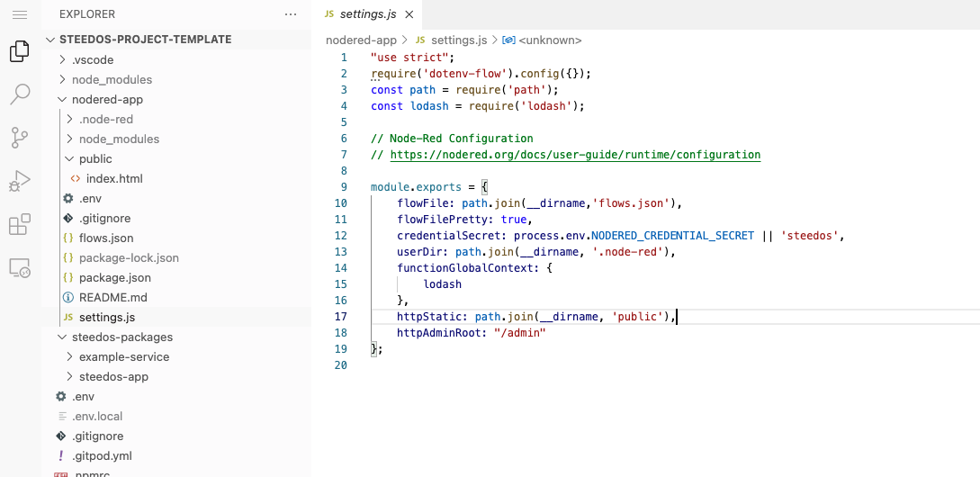Screen dimensions: 980x477
Task: Expand the .vscode folder
Action: pos(93,59)
